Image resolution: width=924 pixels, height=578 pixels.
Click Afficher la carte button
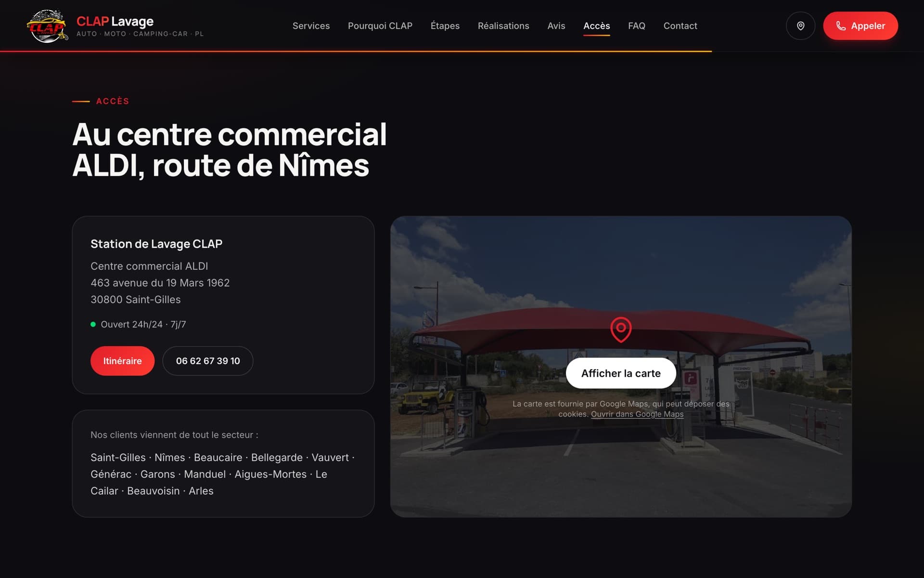[621, 373]
